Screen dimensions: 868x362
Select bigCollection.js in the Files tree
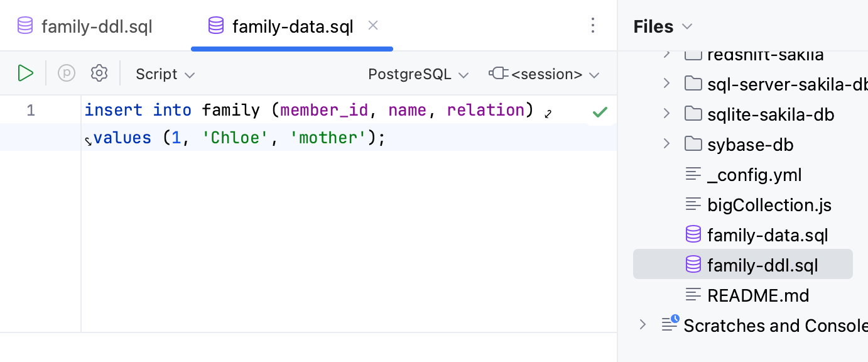coord(769,204)
